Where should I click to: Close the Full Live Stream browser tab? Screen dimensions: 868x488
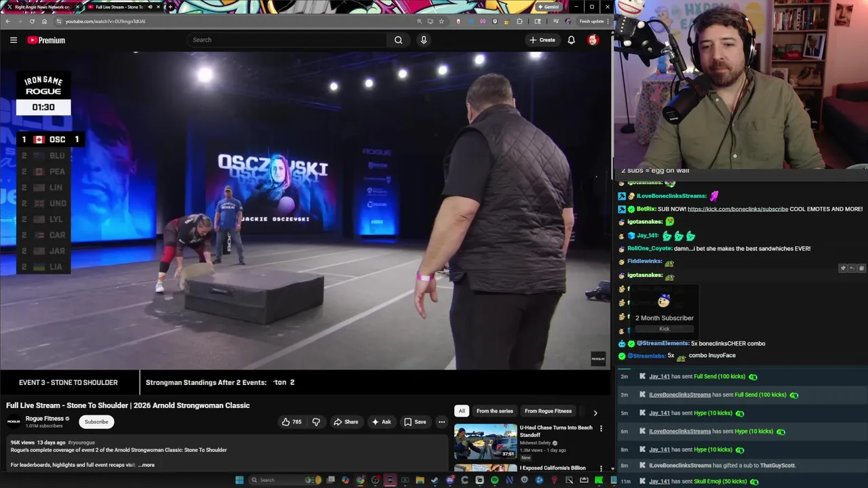pyautogui.click(x=159, y=7)
